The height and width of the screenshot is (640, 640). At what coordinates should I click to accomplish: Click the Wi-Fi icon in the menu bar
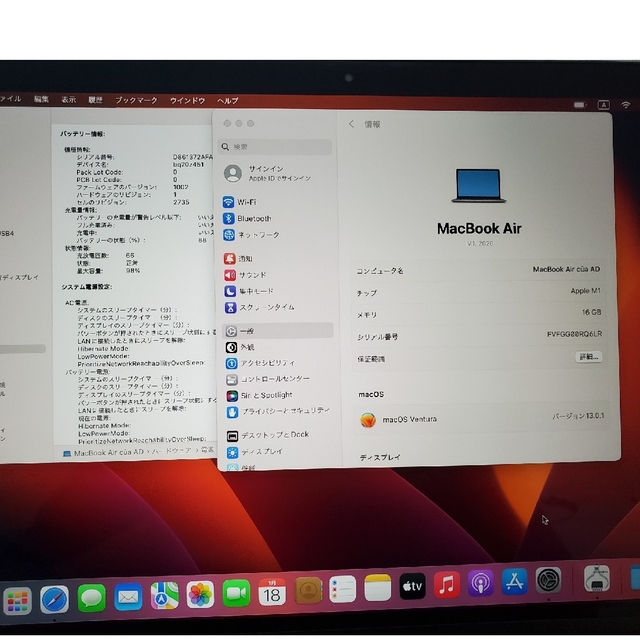625,105
